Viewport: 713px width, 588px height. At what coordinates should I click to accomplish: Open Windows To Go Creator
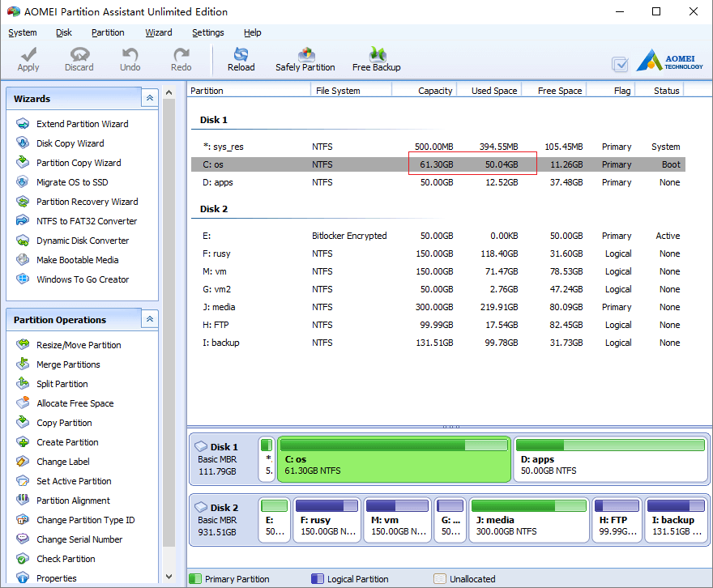coord(83,279)
